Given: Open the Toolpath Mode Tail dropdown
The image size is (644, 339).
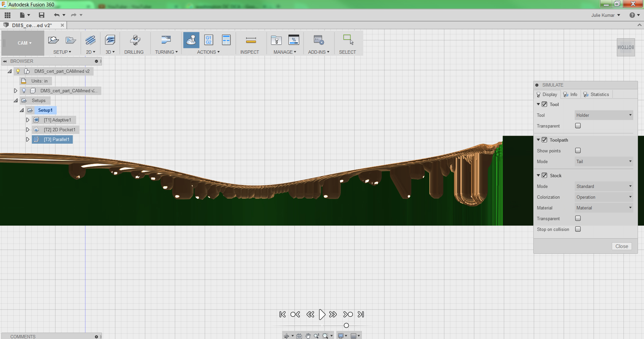Looking at the screenshot, I should point(604,161).
